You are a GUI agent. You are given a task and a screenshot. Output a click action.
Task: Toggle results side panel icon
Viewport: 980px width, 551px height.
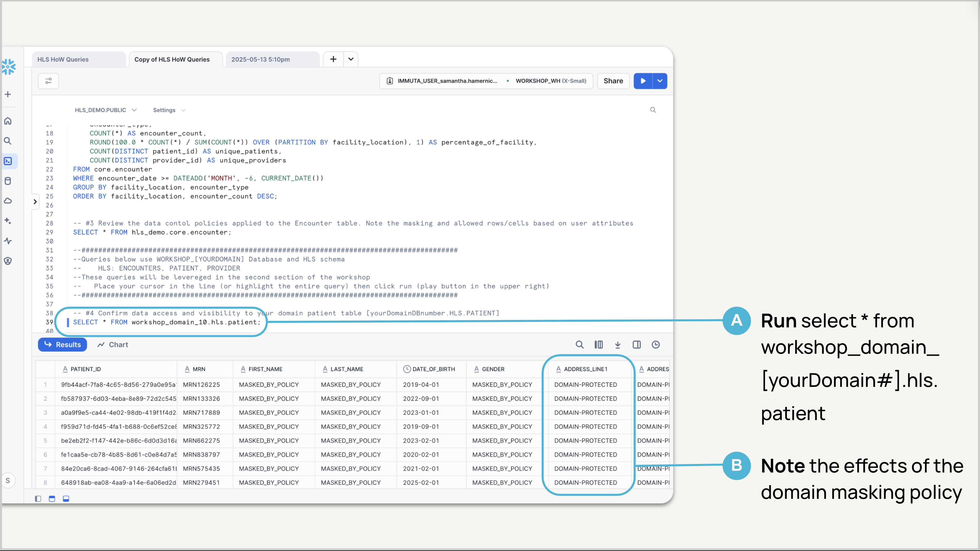pyautogui.click(x=637, y=345)
